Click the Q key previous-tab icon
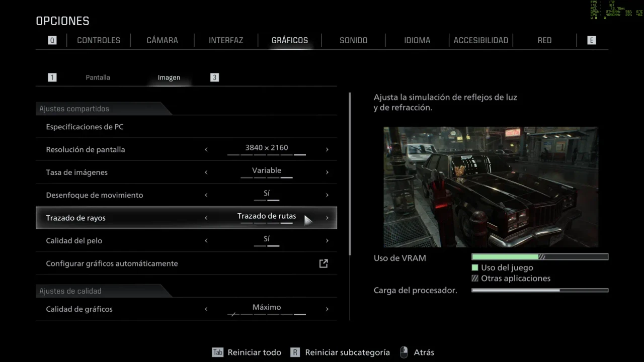The height and width of the screenshot is (362, 644). (x=52, y=40)
